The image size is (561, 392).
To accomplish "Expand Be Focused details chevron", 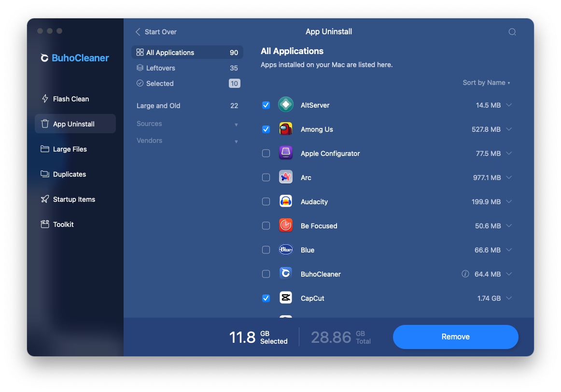I will (x=509, y=225).
